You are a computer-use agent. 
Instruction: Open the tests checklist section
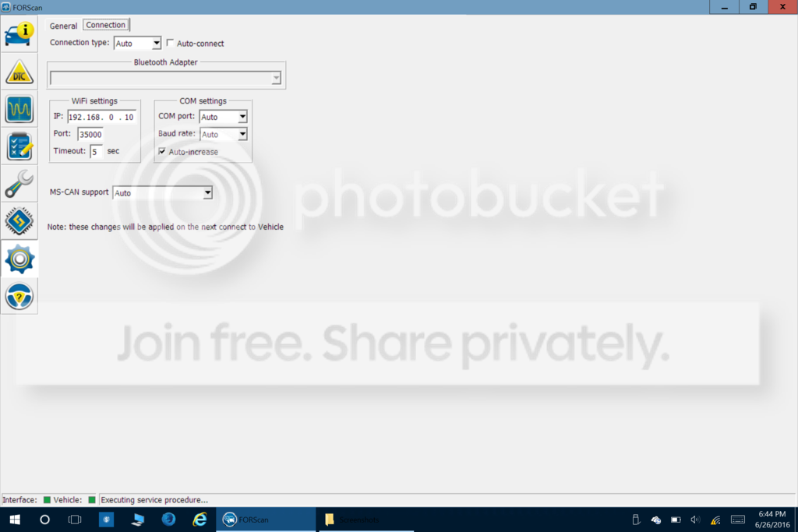coord(19,146)
